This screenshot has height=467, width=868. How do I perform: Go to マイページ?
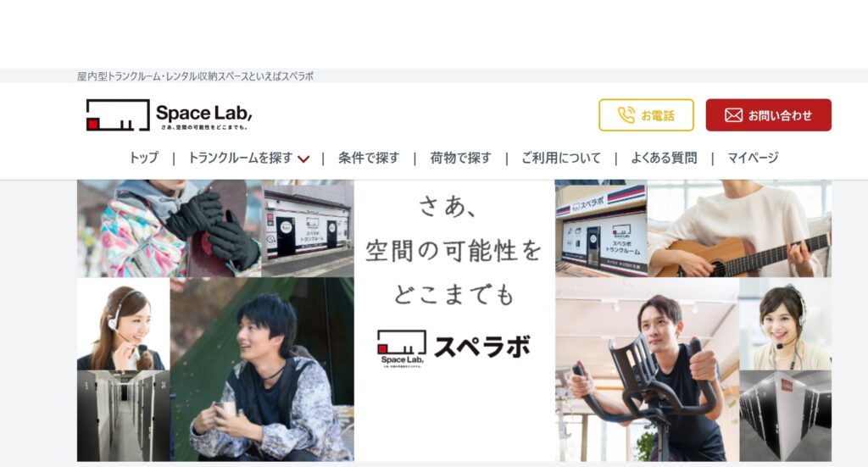[x=753, y=158]
